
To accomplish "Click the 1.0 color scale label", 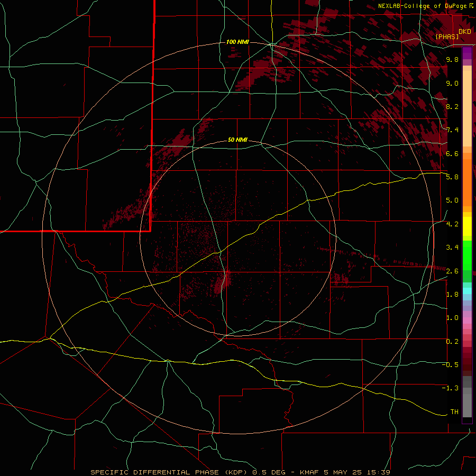I will coord(452,318).
